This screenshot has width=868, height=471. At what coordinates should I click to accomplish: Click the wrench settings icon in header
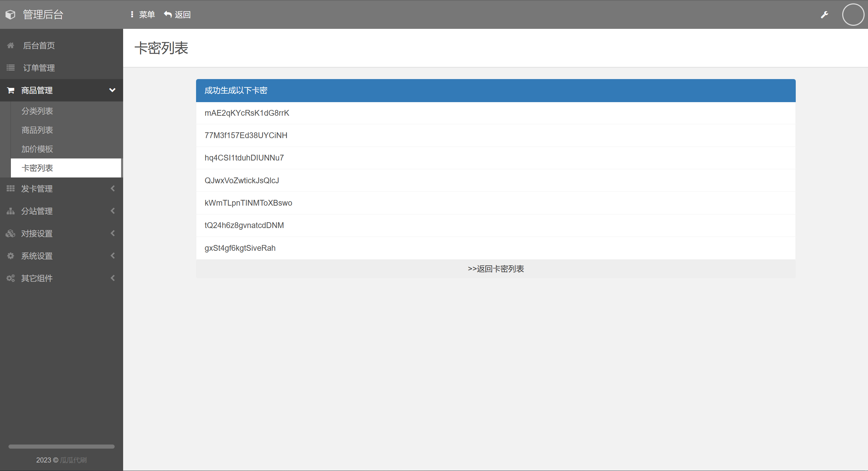point(824,15)
